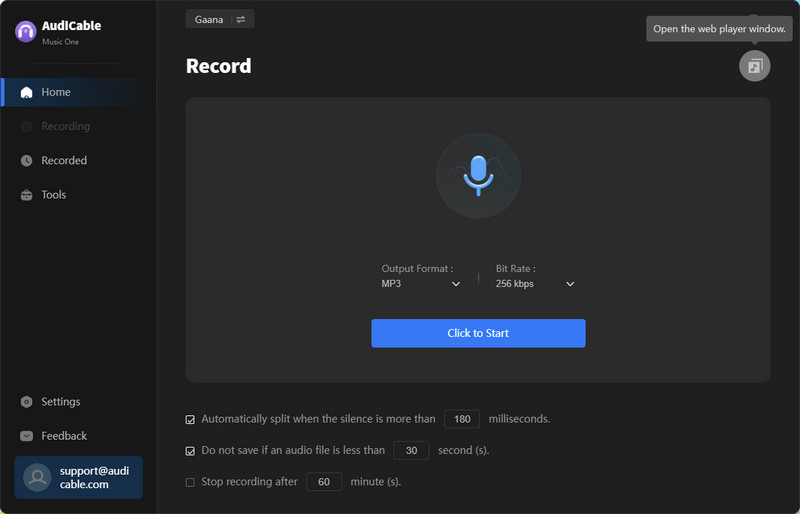Open Tools section in sidebar

(78, 195)
